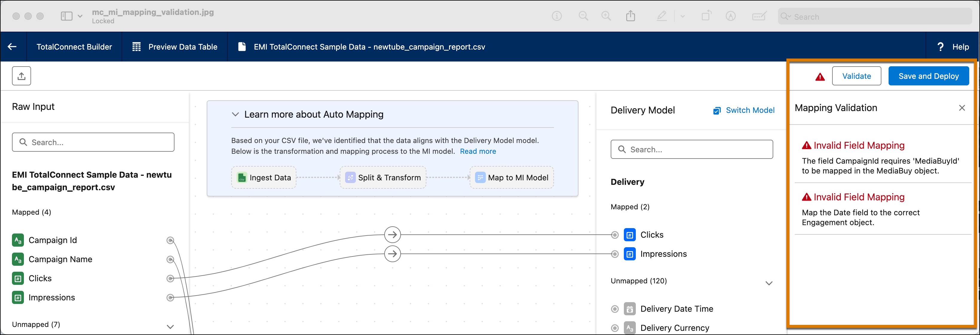Click the Preview info icon
980x335 pixels.
click(557, 16)
